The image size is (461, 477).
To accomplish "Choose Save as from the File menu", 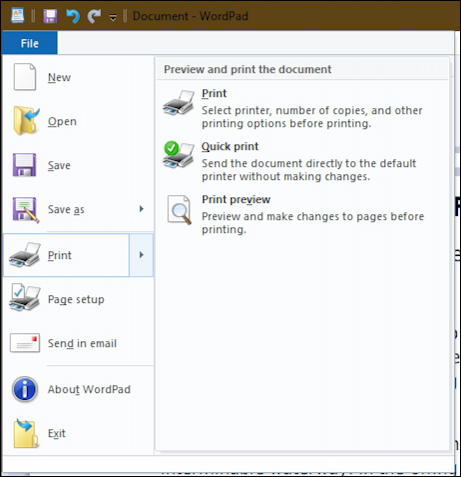I will (66, 209).
